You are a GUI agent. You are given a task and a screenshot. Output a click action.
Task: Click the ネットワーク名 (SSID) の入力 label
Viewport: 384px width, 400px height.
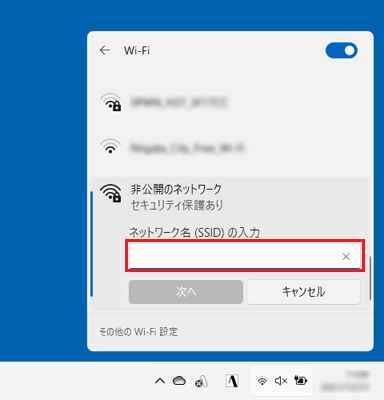[194, 232]
